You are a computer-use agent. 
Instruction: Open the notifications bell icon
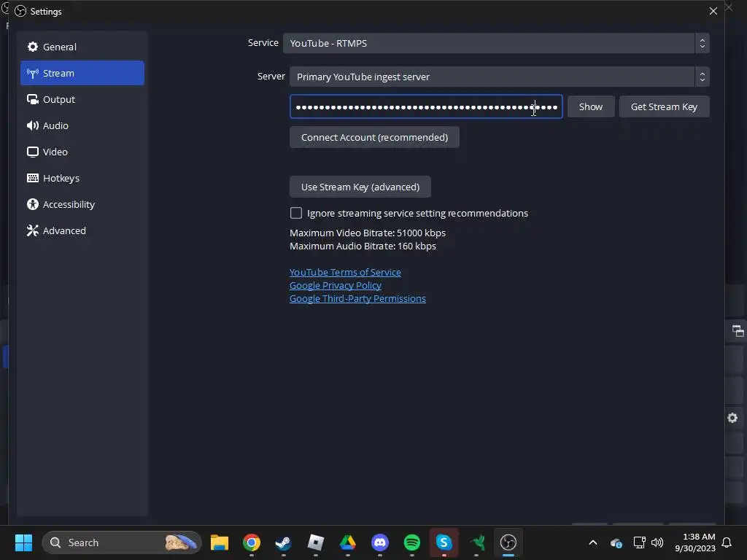click(727, 542)
